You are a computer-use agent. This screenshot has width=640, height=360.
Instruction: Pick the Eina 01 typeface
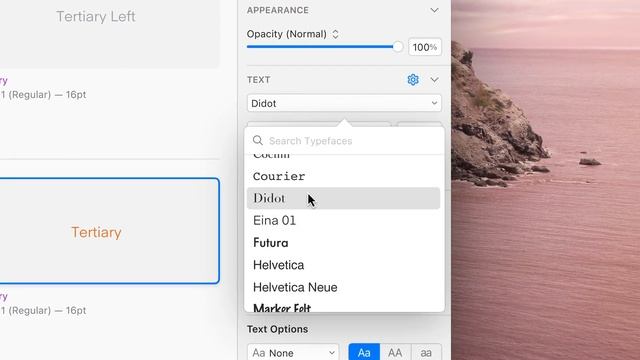pyautogui.click(x=343, y=220)
